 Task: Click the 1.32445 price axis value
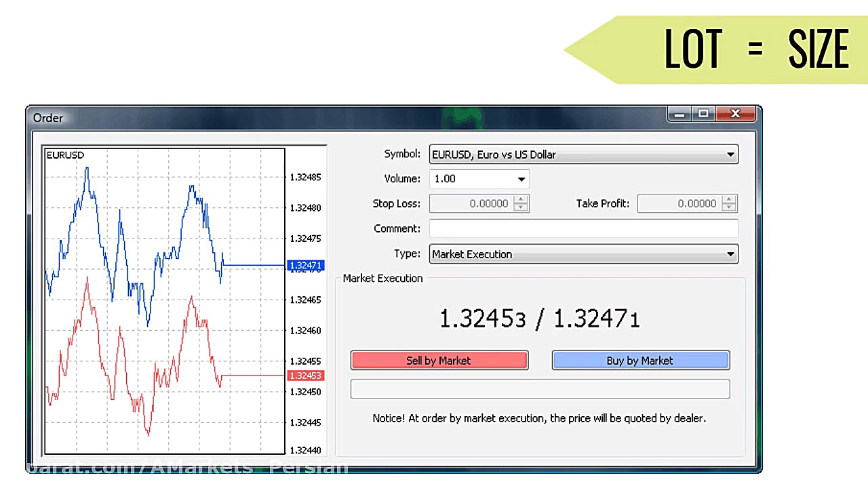[x=305, y=423]
